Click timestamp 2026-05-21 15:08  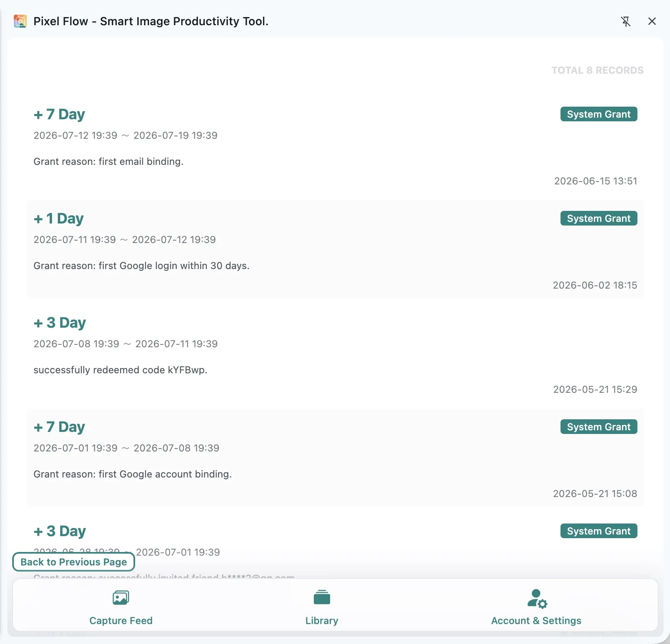click(x=595, y=493)
